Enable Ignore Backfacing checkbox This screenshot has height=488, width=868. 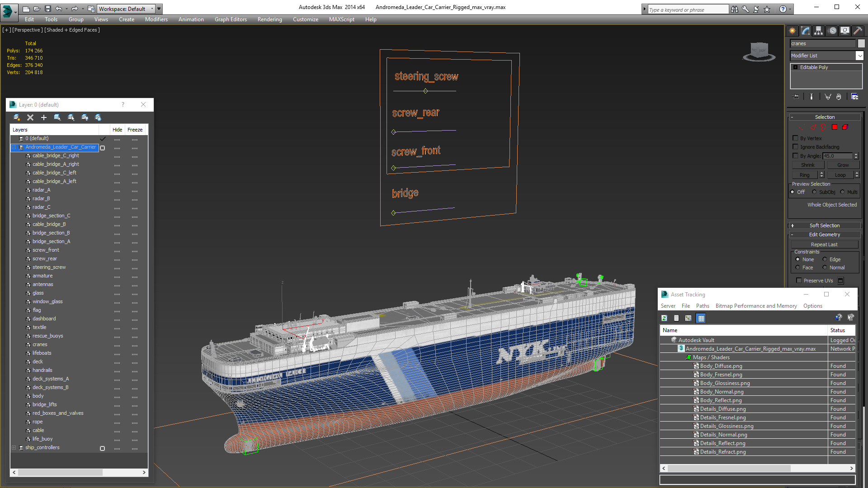click(795, 147)
